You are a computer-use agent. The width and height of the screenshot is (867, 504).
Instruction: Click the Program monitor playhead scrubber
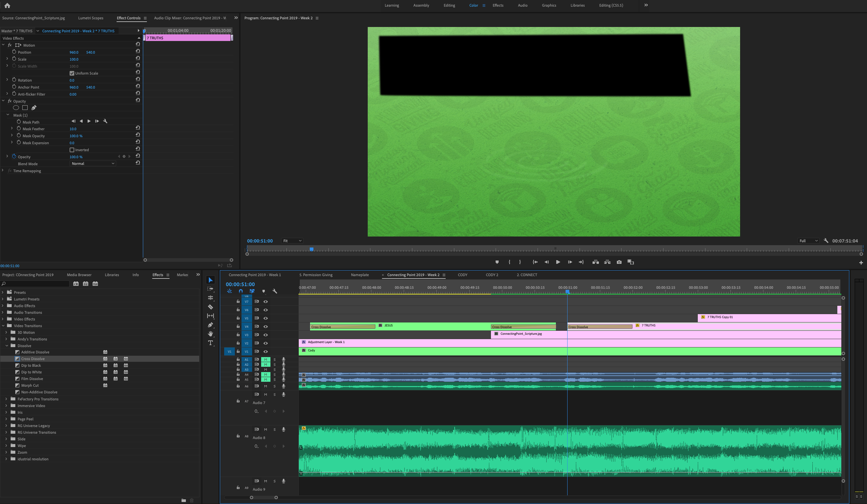point(311,249)
